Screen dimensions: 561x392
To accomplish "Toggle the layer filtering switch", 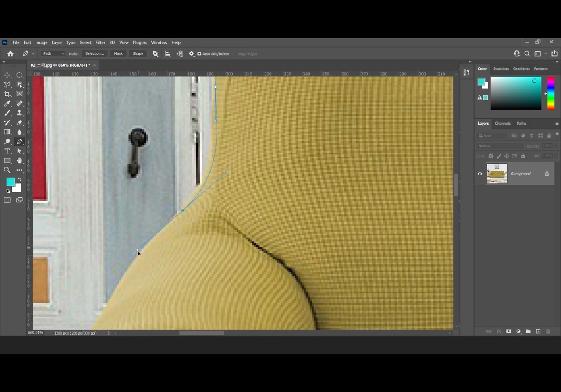I will (x=557, y=134).
